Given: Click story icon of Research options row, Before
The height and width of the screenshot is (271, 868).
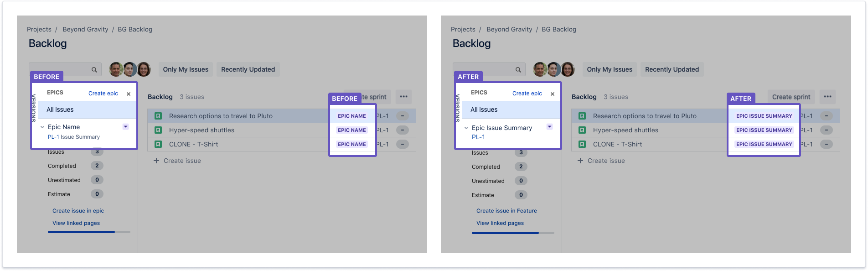Looking at the screenshot, I should point(158,116).
